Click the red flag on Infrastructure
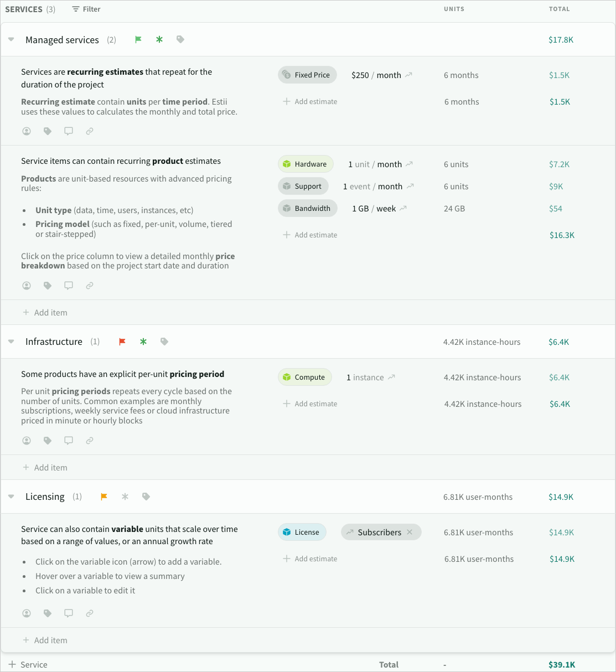This screenshot has height=672, width=616. click(122, 342)
